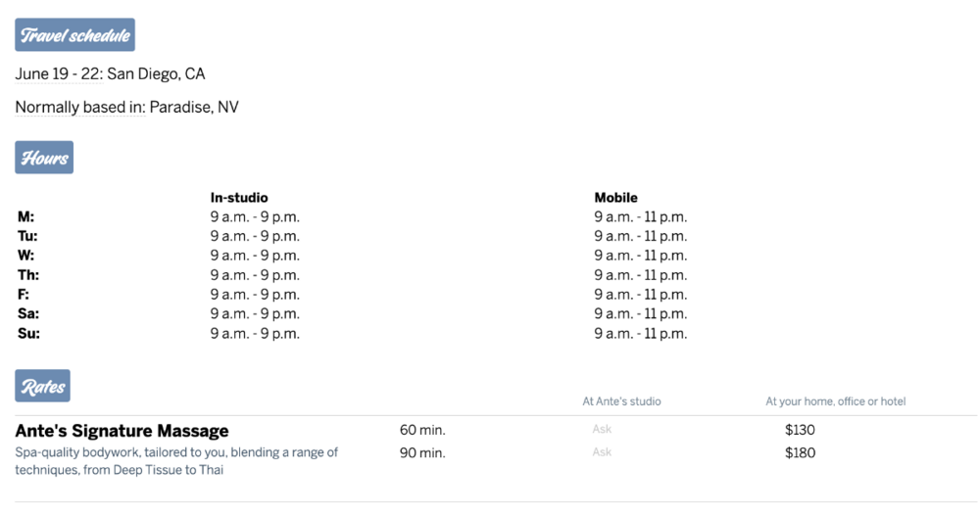Click 'Ask' for the 90 min. studio rate
The height and width of the screenshot is (517, 980).
tap(602, 452)
